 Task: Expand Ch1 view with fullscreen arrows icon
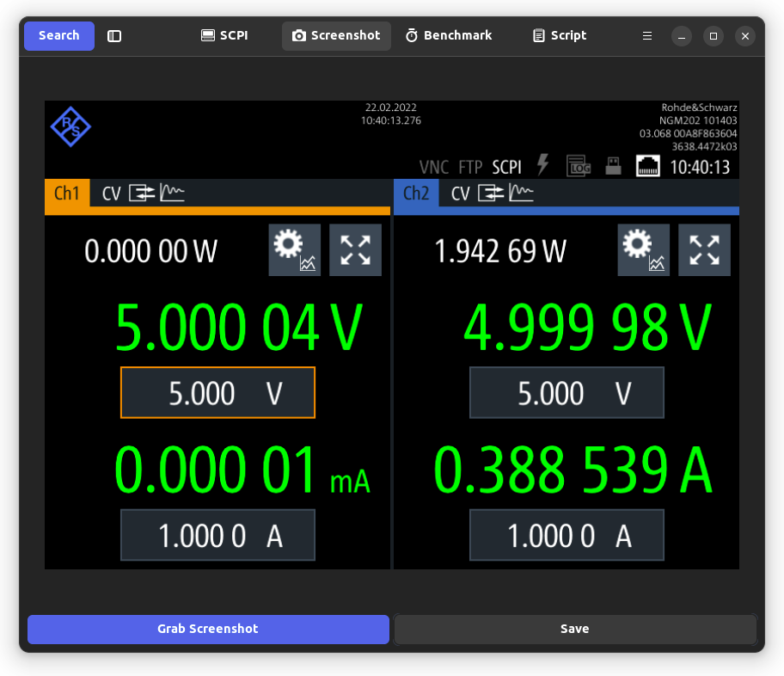pyautogui.click(x=355, y=249)
